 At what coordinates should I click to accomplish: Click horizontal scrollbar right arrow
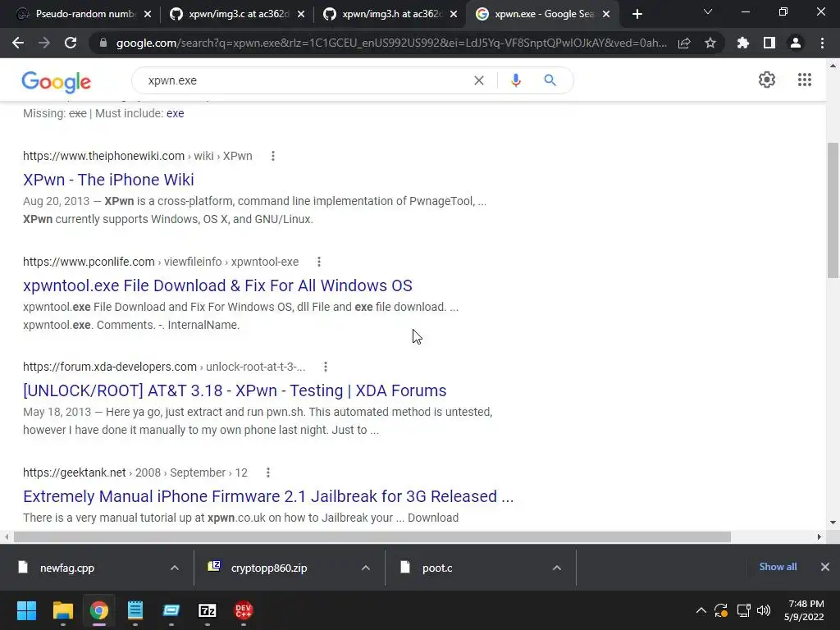point(819,536)
